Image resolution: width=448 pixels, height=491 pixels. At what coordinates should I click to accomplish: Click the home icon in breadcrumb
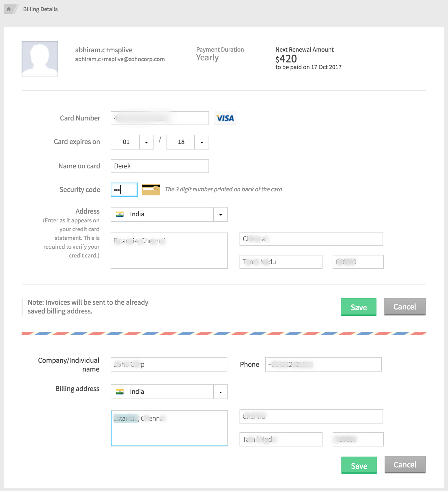click(x=9, y=9)
